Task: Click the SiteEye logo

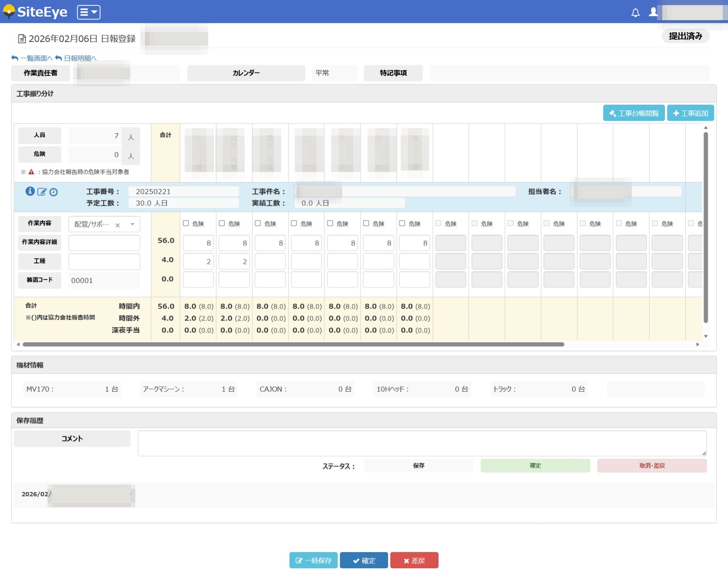Action: [35, 12]
